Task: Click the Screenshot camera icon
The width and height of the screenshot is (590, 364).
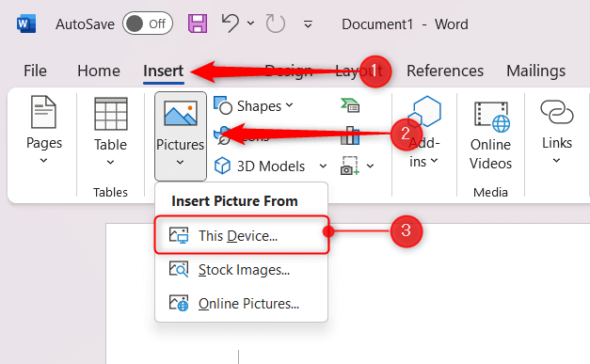Action: tap(350, 166)
